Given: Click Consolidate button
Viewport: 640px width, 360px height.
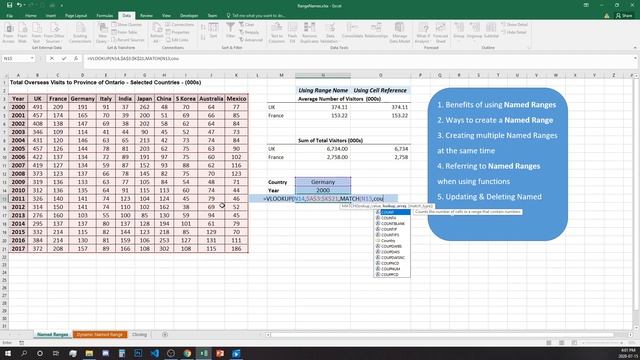Looking at the screenshot, I should 352,31.
